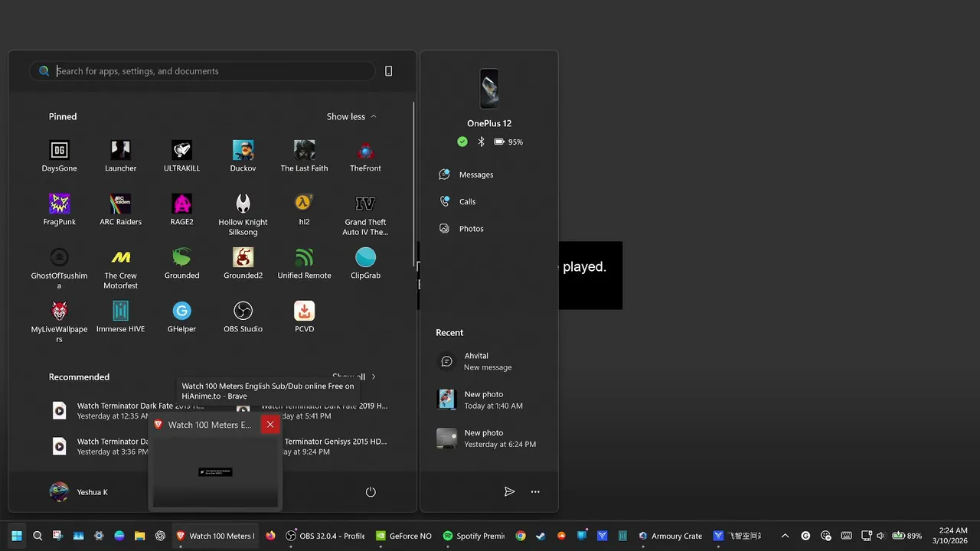Click the search apps and settings field
The width and height of the screenshot is (980, 551).
click(x=203, y=71)
